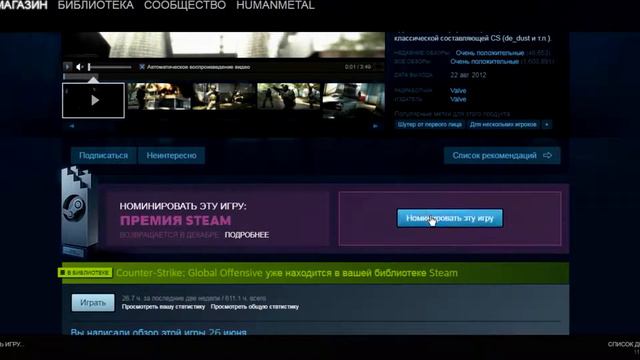The image size is (640, 360).
Task: Click the Valve developer link
Action: (x=458, y=91)
